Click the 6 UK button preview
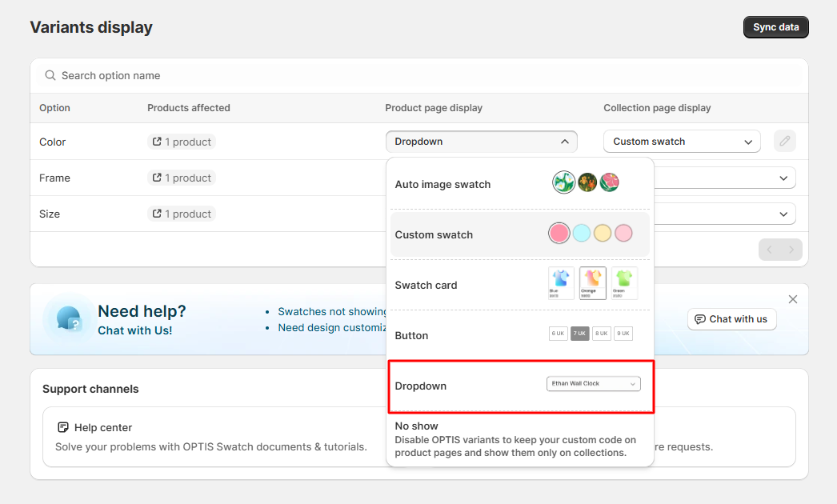This screenshot has width=837, height=504. 558,333
